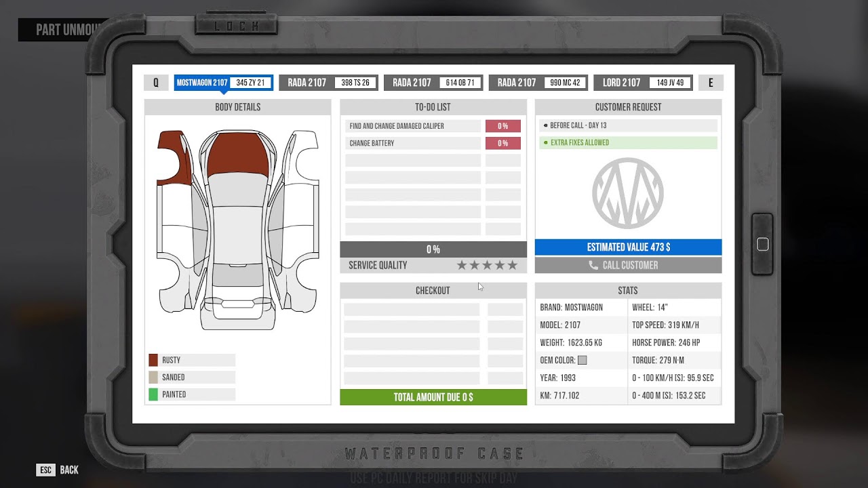This screenshot has width=868, height=488.
Task: Click the 0 % badge for Change Battery
Action: coord(503,143)
